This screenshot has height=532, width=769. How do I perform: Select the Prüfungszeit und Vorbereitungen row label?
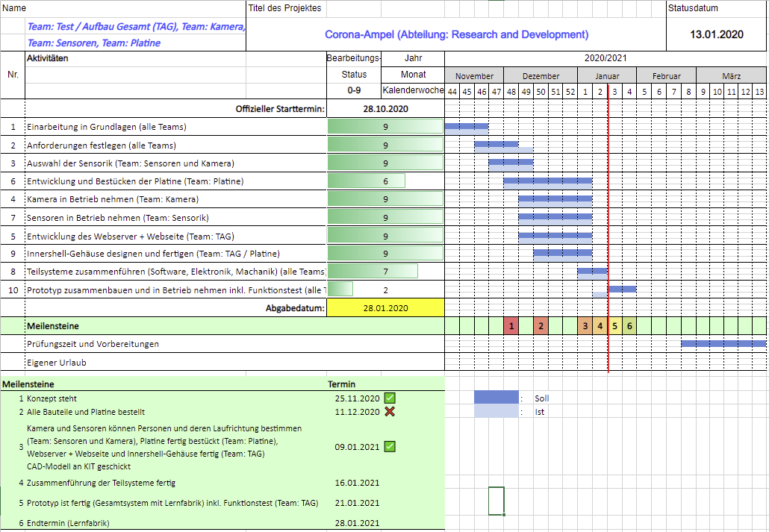tap(93, 344)
